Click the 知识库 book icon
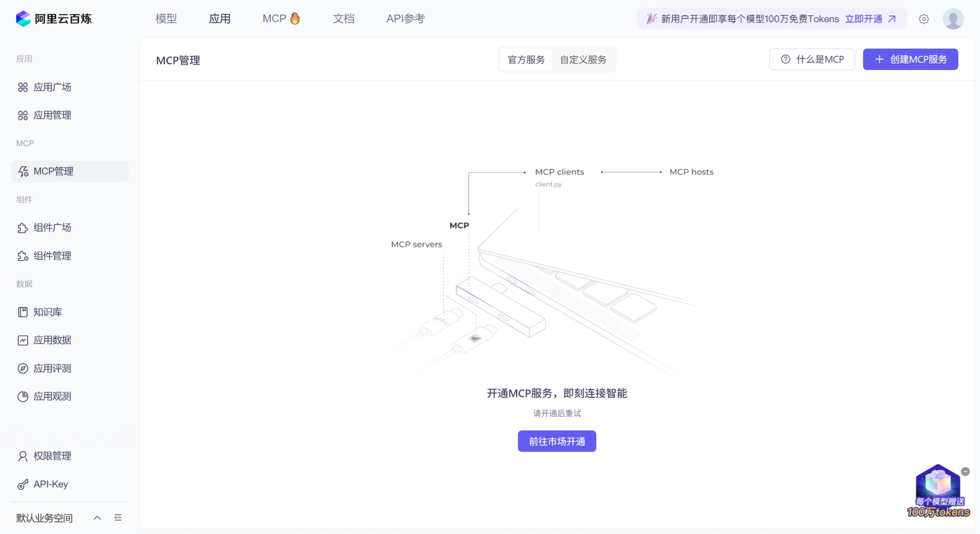 (23, 312)
